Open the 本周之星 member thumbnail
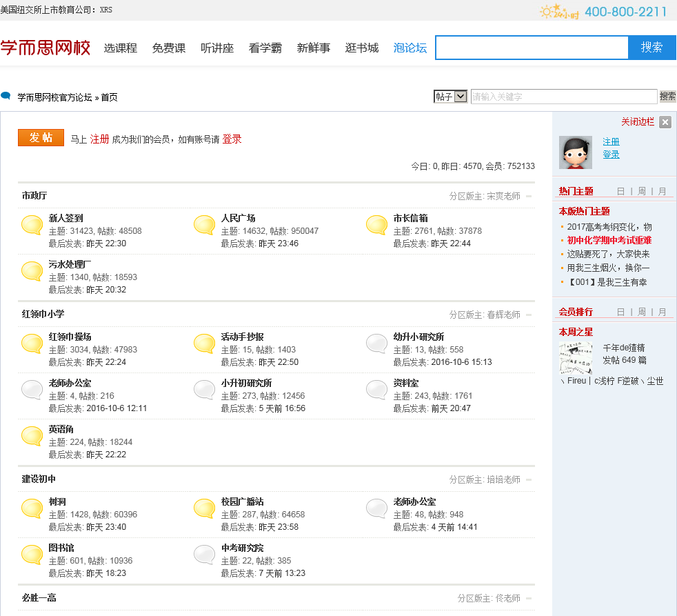This screenshot has height=616, width=677. pos(576,358)
